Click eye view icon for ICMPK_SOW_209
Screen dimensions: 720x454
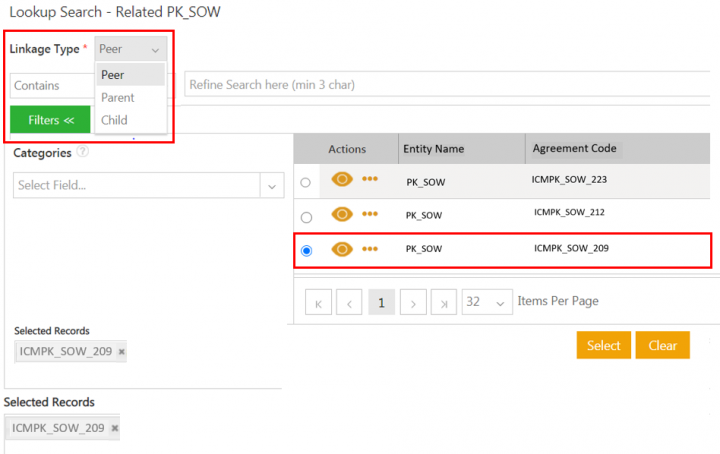(342, 249)
